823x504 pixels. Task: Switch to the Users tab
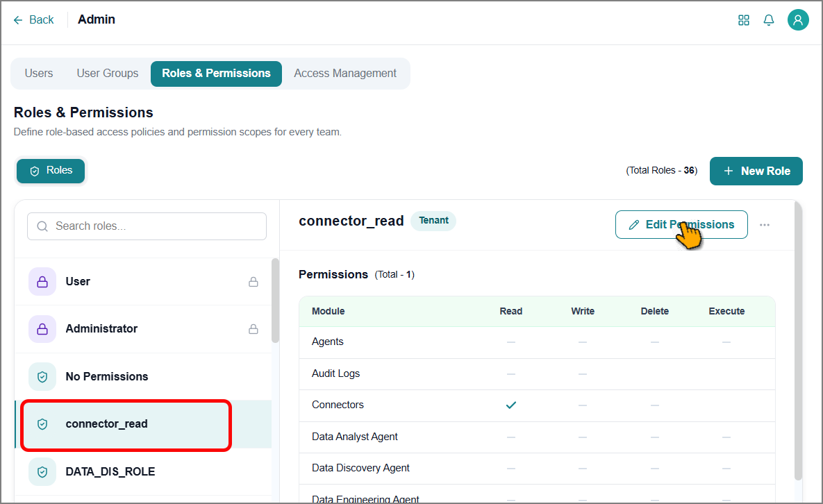click(x=39, y=74)
